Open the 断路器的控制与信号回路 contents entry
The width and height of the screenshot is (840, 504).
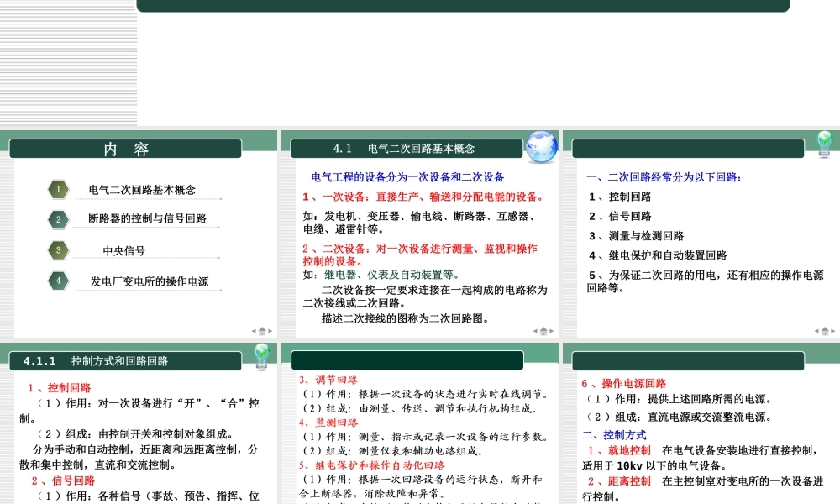[147, 218]
